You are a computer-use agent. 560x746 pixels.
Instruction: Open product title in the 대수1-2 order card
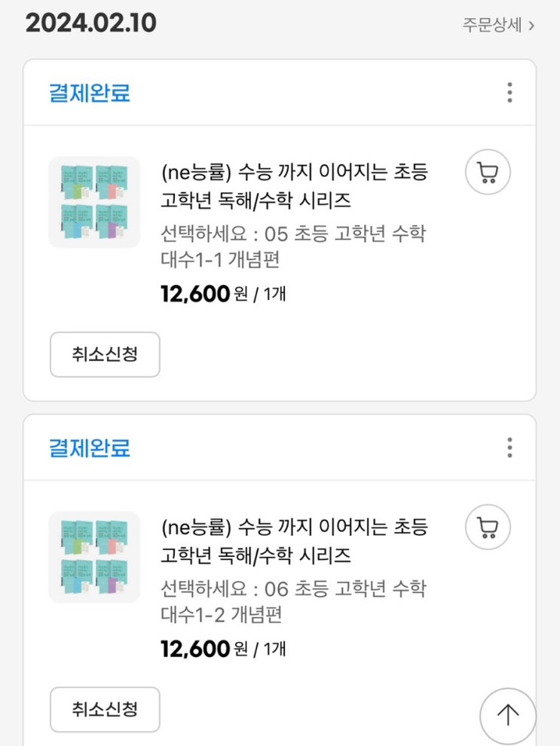point(294,541)
